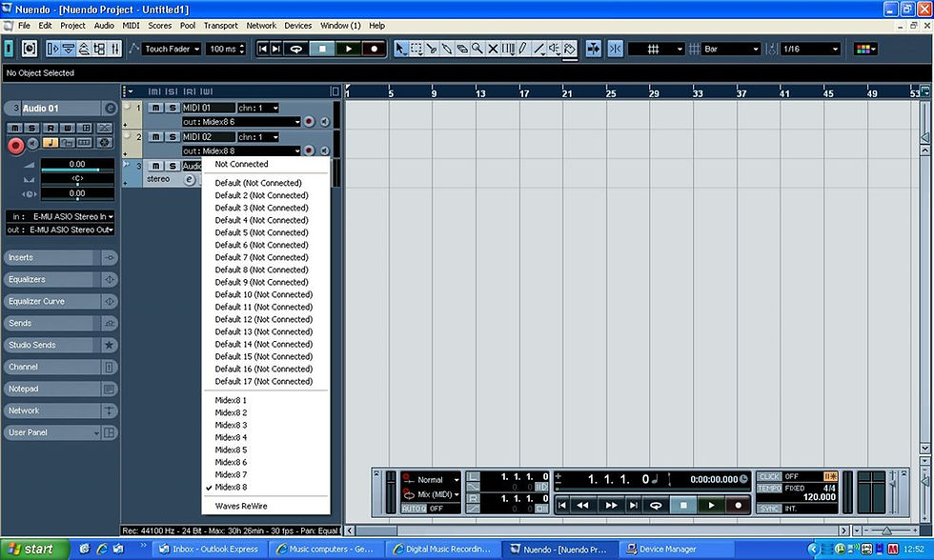Screen dimensions: 934x560
Task: Open the track color palette dropdown
Action: click(x=865, y=49)
